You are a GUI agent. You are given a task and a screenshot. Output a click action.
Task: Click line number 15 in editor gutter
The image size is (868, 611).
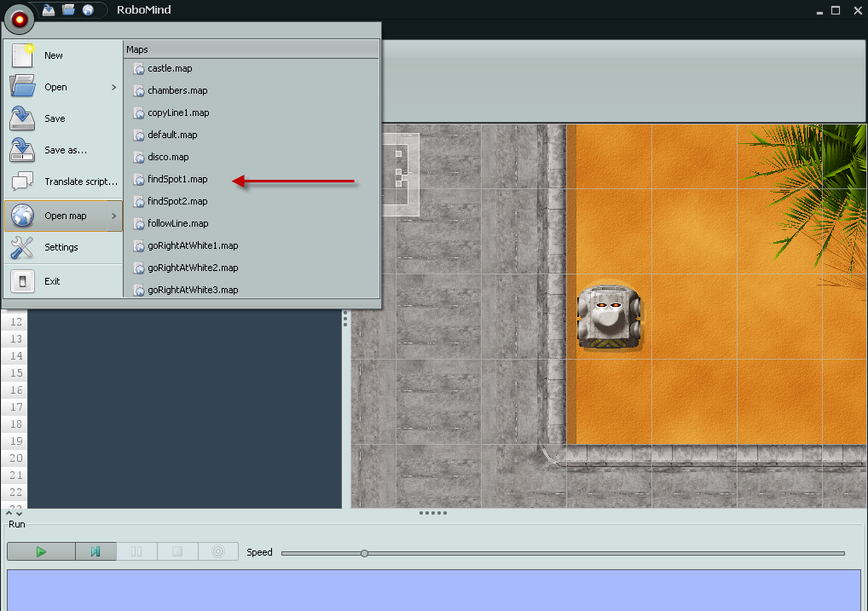point(16,373)
